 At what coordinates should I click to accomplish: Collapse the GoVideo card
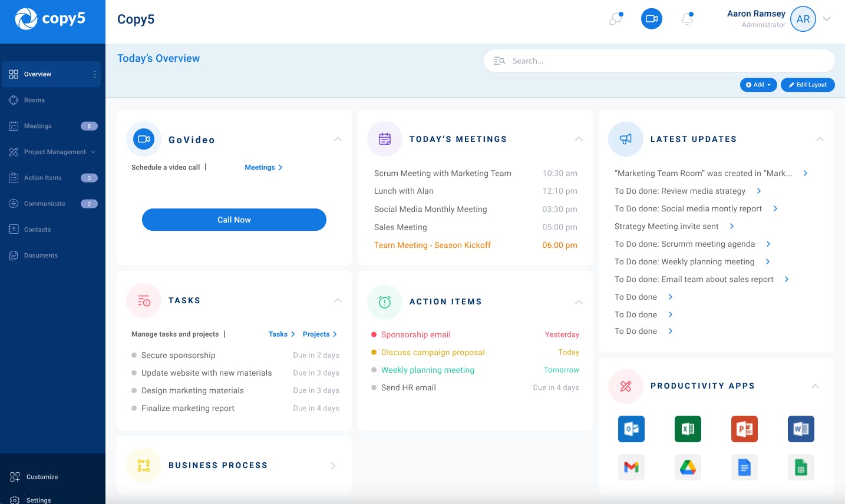pyautogui.click(x=338, y=139)
